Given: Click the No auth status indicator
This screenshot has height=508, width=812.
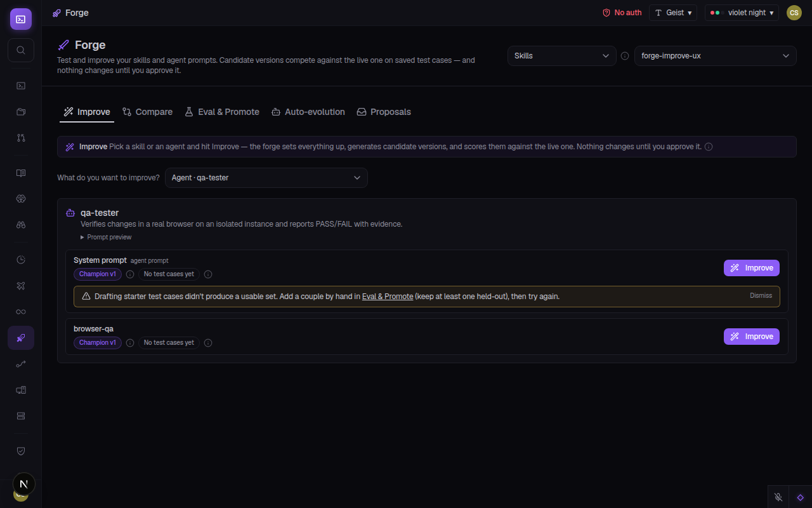Looking at the screenshot, I should pos(622,13).
